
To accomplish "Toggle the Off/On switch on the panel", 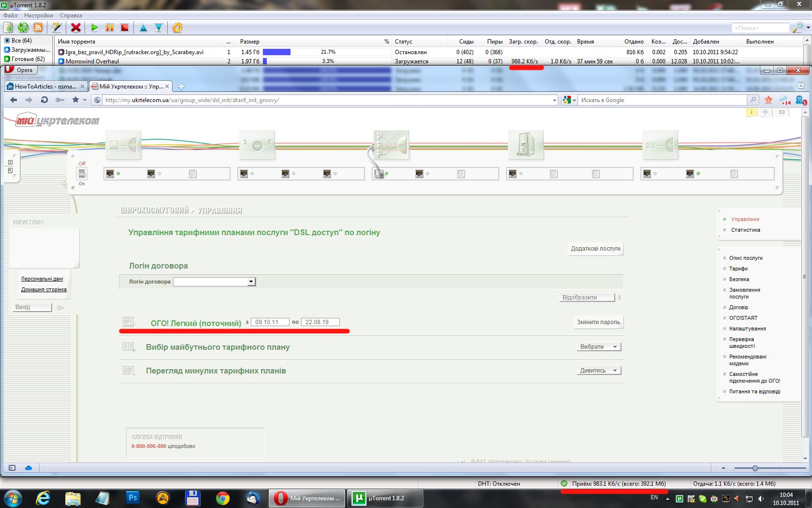I will [82, 173].
